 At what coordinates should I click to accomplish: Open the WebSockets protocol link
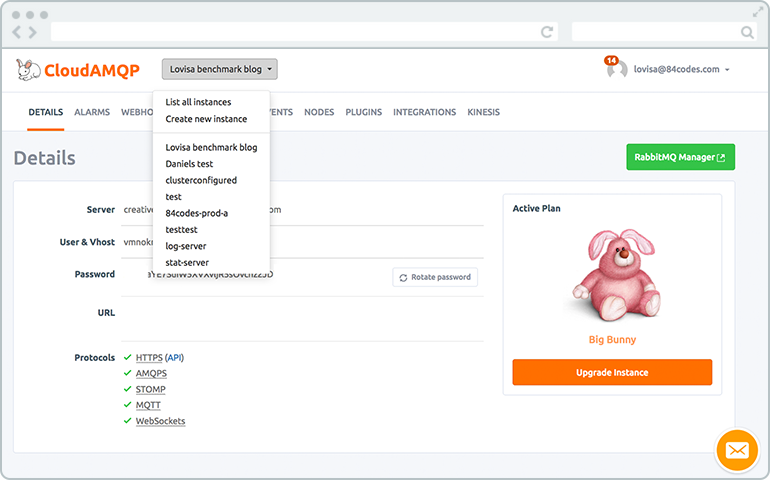click(160, 421)
